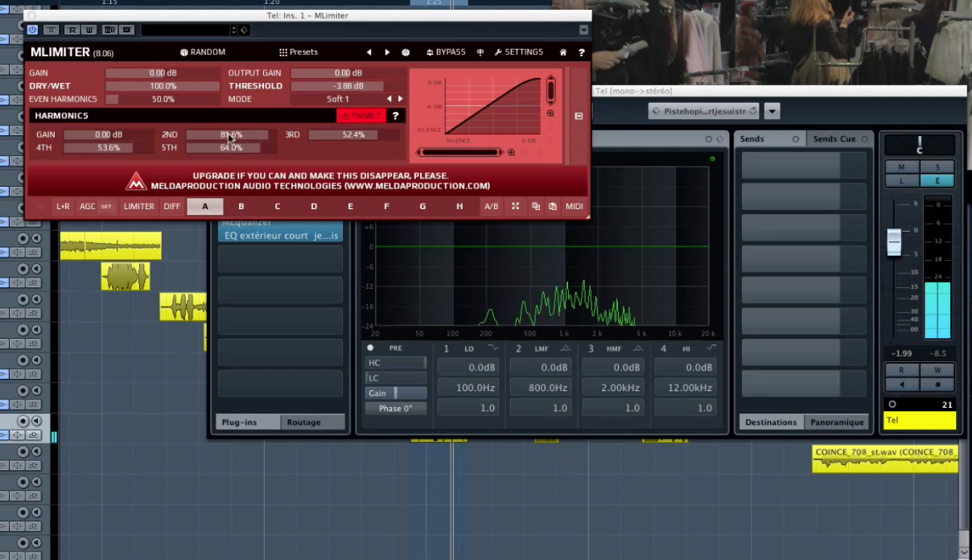
Task: Adjust the THRESHOLD -3.88 dB slider
Action: click(x=348, y=86)
